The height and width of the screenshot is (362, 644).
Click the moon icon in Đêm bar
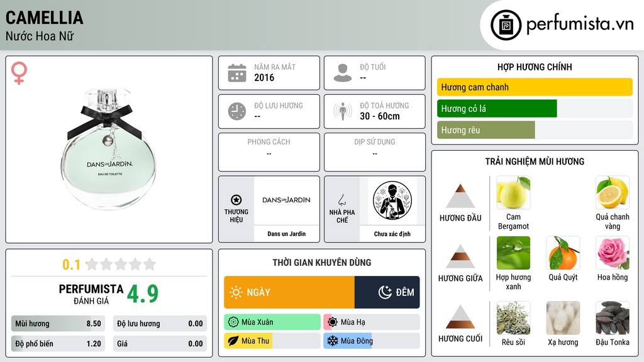point(385,292)
